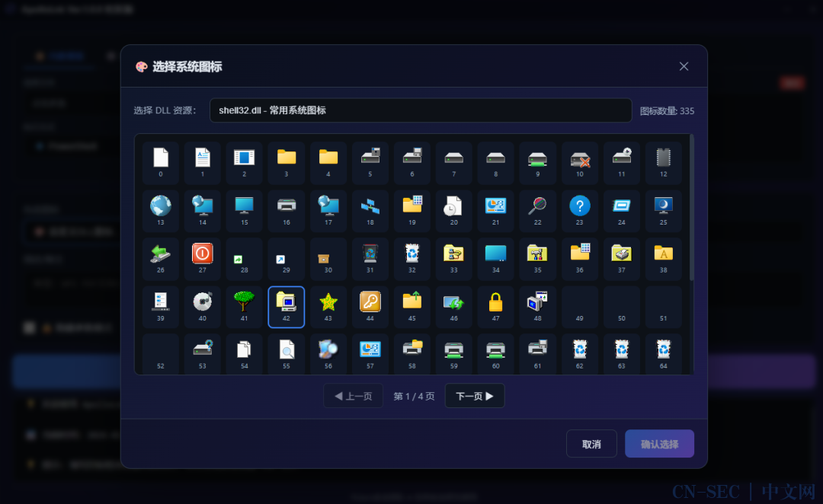Image resolution: width=823 pixels, height=504 pixels.
Task: Pick the key icon number 44
Action: click(x=370, y=307)
